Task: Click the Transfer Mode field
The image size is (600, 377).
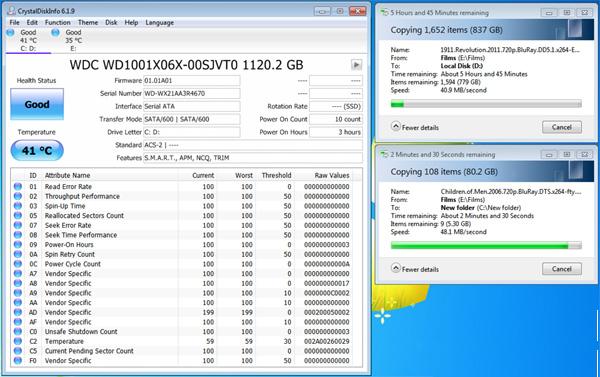Action: [192, 119]
